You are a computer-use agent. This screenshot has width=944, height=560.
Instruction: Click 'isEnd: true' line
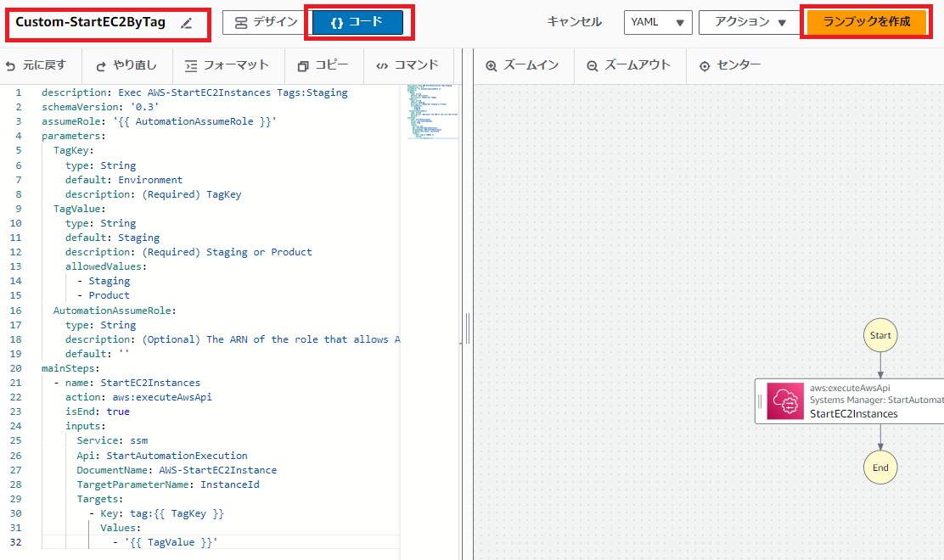[x=98, y=412]
